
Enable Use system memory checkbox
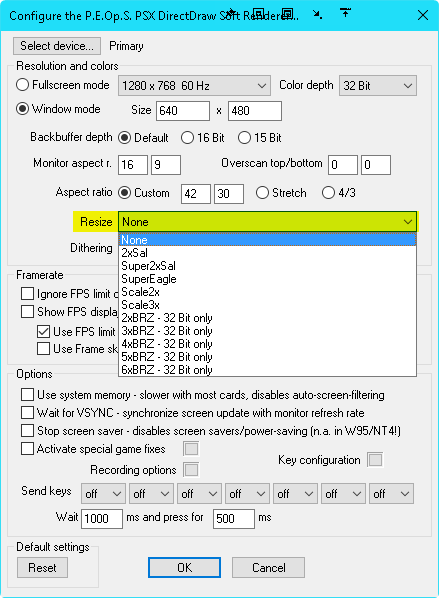tap(27, 395)
